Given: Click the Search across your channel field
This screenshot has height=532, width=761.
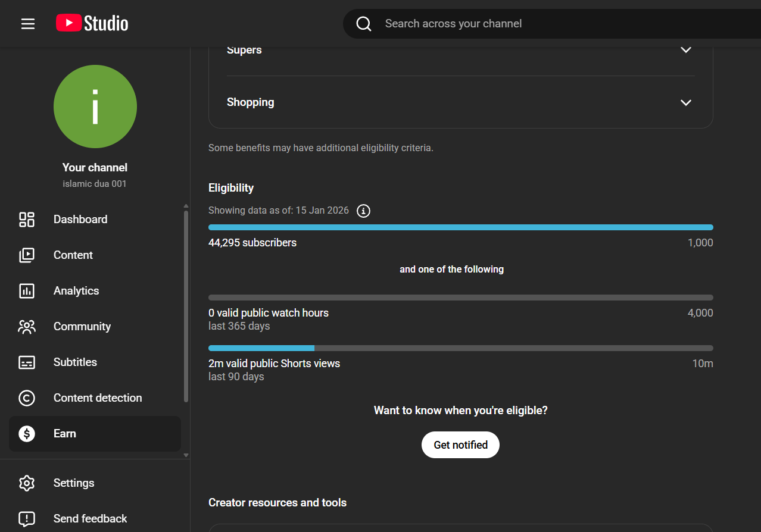Looking at the screenshot, I should click(536, 24).
